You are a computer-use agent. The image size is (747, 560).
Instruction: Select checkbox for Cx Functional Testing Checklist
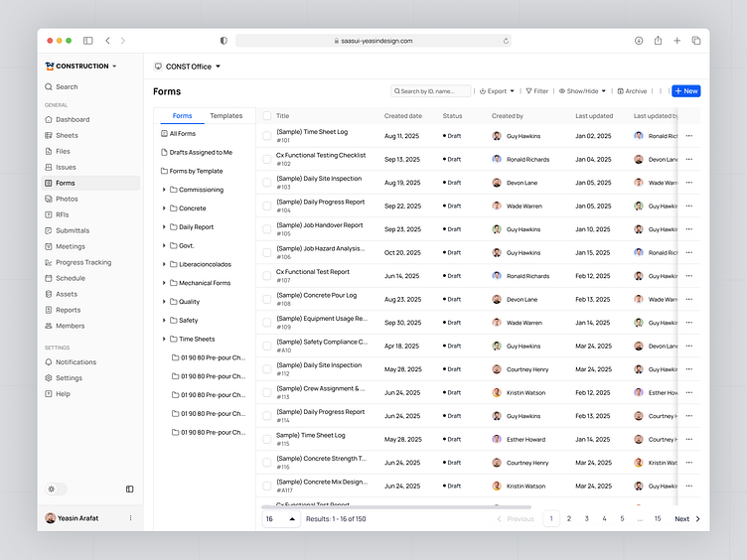pyautogui.click(x=267, y=159)
